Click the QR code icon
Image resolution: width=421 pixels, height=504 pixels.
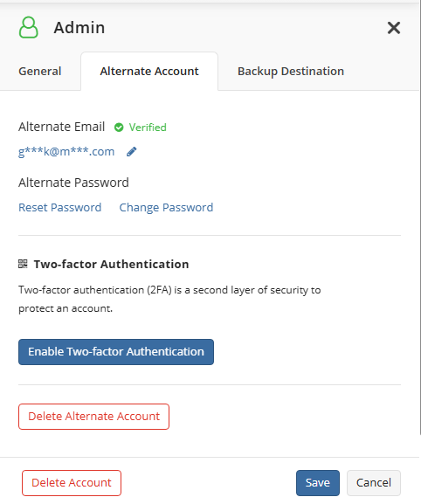[x=23, y=264]
